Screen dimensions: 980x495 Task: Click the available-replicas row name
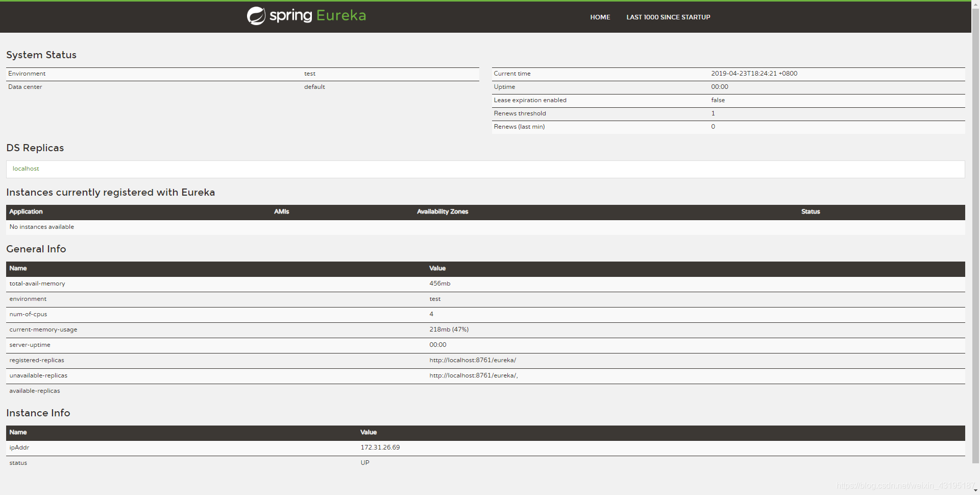(35, 391)
